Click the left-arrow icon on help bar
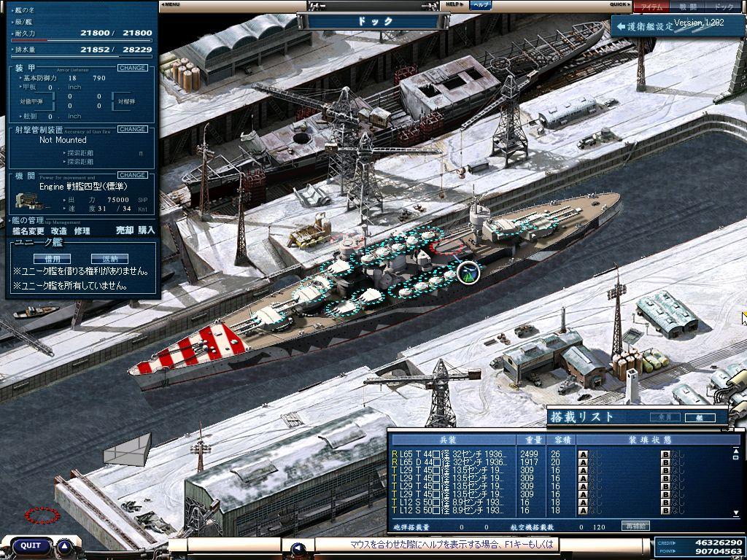This screenshot has width=747, height=560. 297,548
